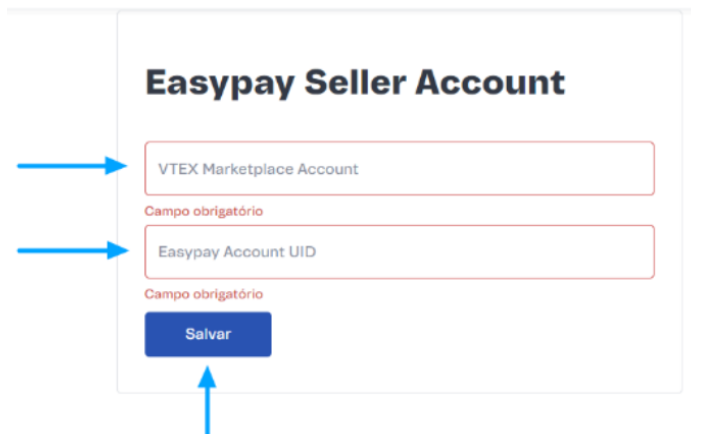Select the word Seller in the page title

point(355,82)
